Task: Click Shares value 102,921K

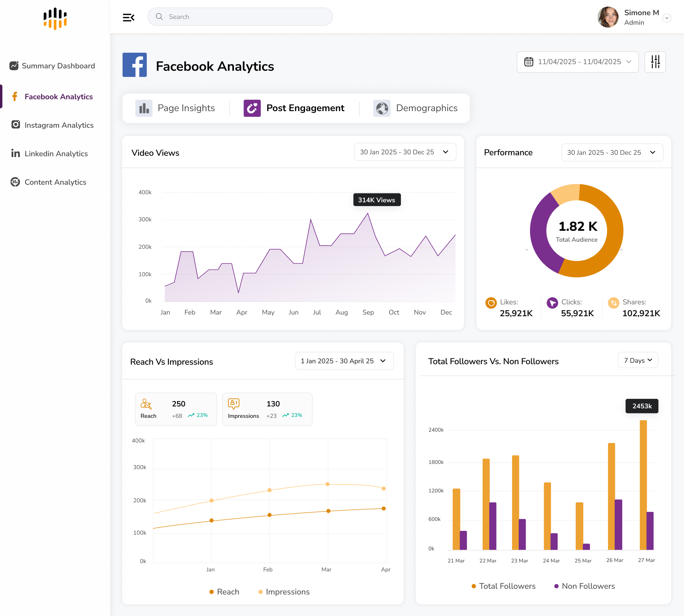Action: point(641,313)
